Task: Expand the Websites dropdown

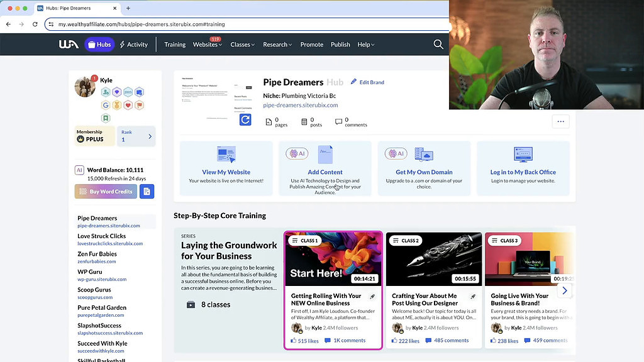Action: point(207,45)
